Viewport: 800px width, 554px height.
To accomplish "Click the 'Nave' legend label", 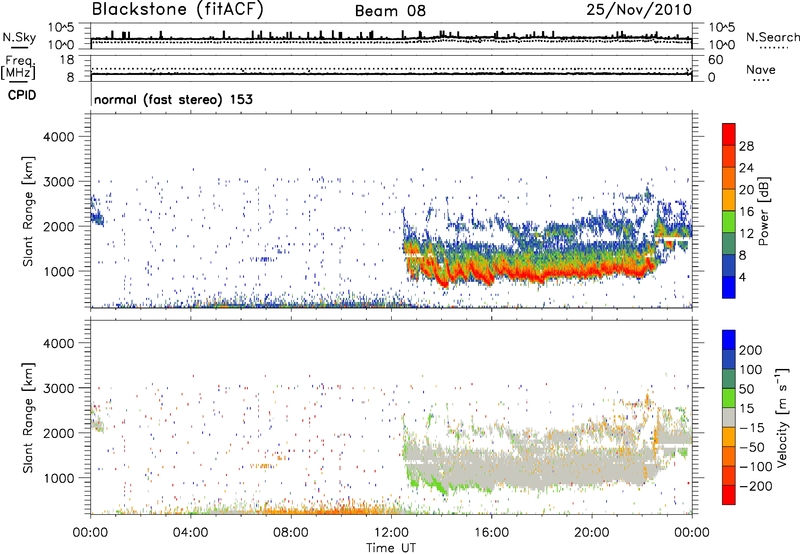I will pyautogui.click(x=761, y=70).
